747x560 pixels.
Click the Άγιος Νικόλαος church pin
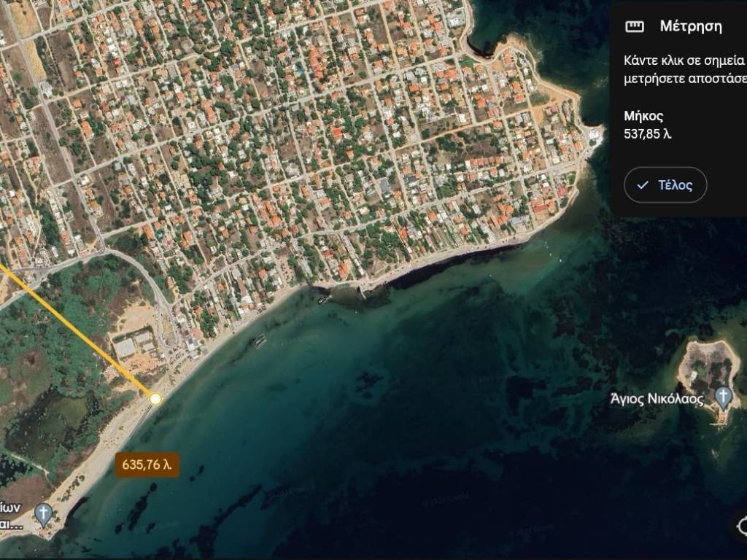point(723,397)
